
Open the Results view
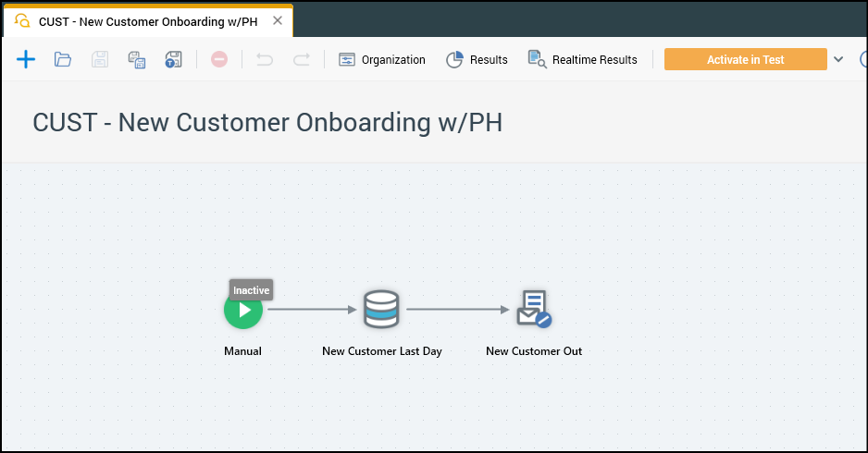pyautogui.click(x=477, y=60)
